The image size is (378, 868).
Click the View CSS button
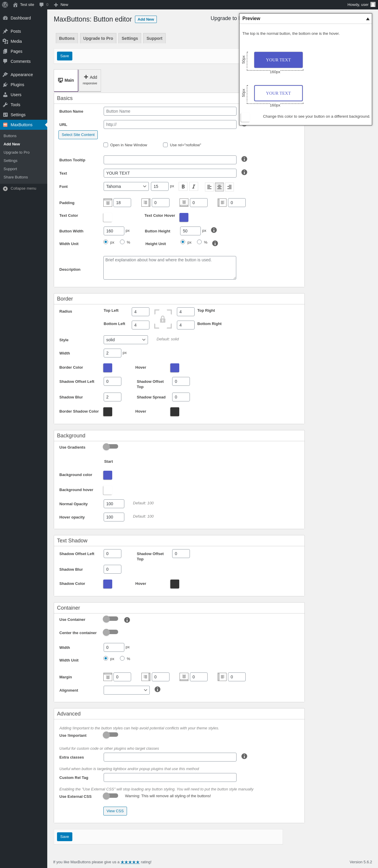click(x=115, y=811)
